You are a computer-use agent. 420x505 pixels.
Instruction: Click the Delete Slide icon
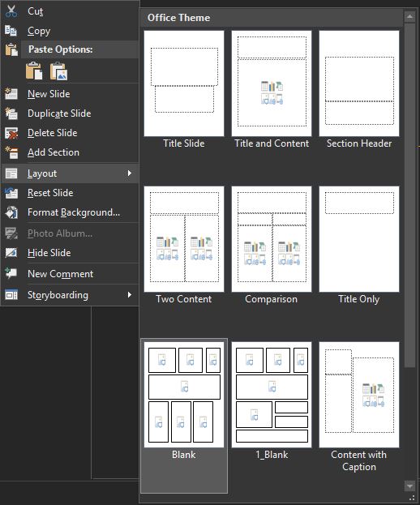click(x=11, y=133)
